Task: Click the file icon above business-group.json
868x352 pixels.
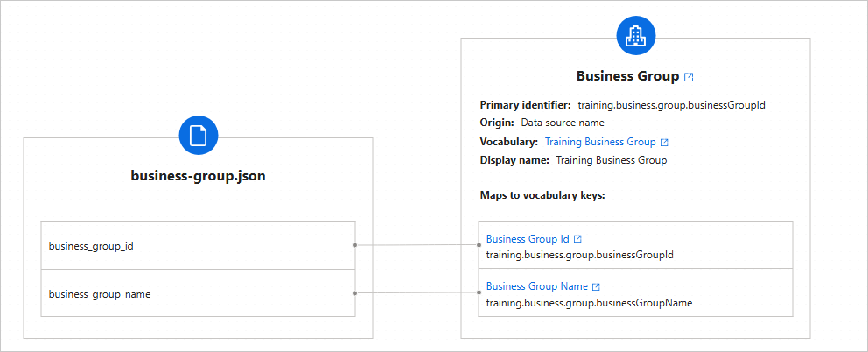Action: (199, 136)
